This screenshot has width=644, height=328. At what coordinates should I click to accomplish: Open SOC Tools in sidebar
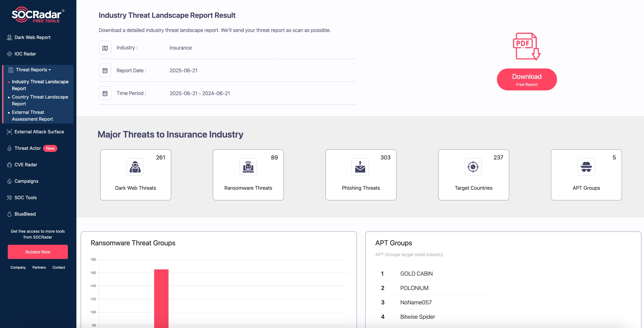[26, 198]
